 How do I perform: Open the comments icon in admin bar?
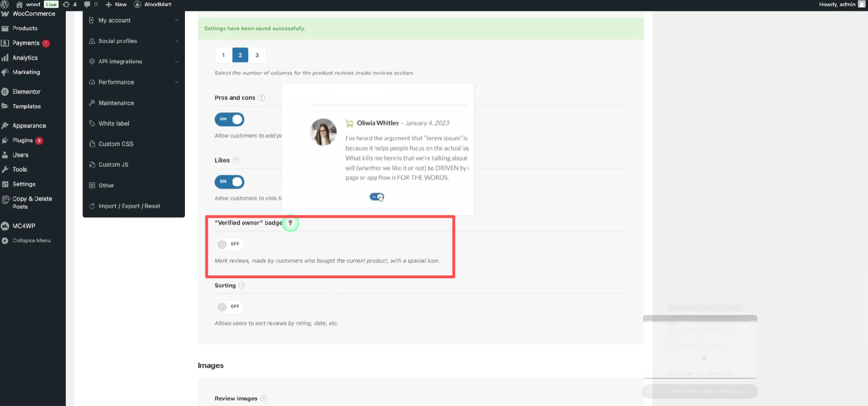click(x=91, y=4)
